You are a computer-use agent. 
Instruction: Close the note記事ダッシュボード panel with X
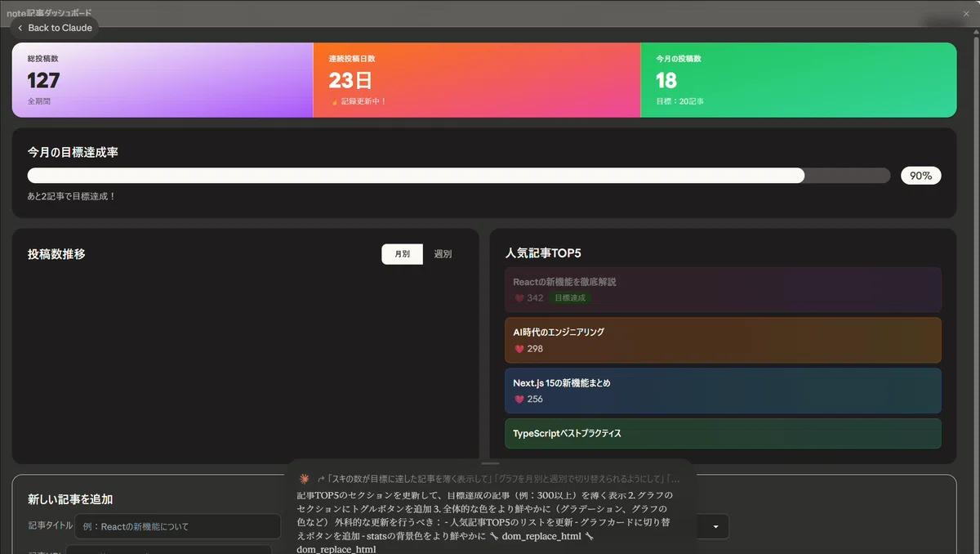pos(966,14)
